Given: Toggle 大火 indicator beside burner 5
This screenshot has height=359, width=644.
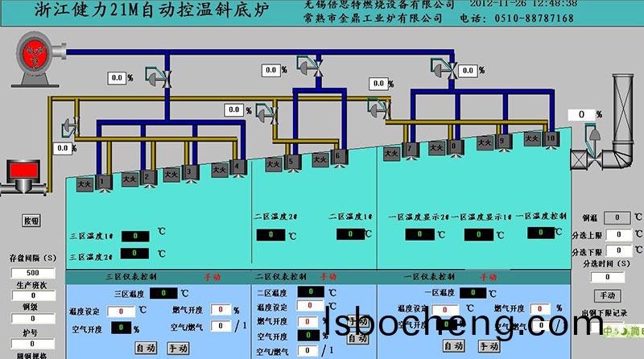Looking at the screenshot, I should pos(274,164).
